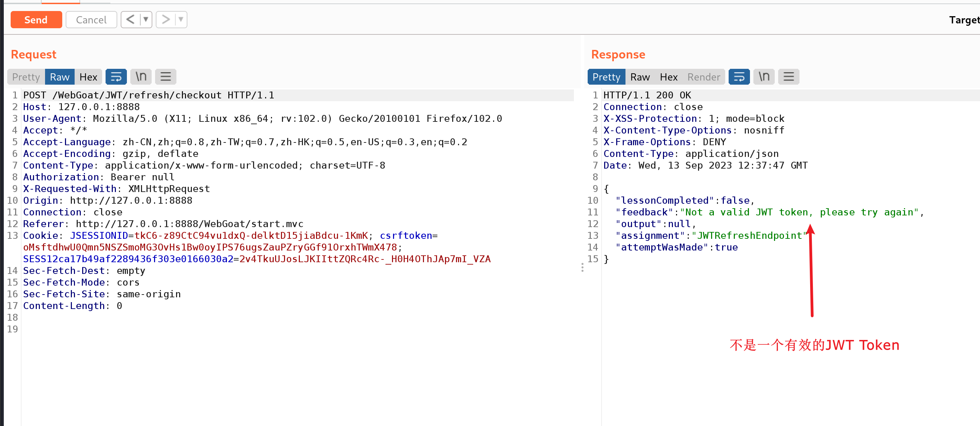Click empty line 19 in request editor
This screenshot has width=980, height=426.
pos(297,329)
